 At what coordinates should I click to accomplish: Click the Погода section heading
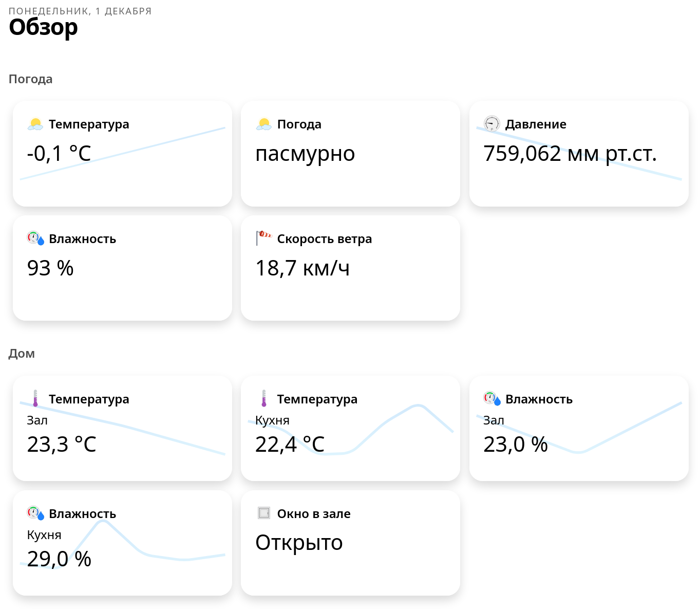click(31, 79)
